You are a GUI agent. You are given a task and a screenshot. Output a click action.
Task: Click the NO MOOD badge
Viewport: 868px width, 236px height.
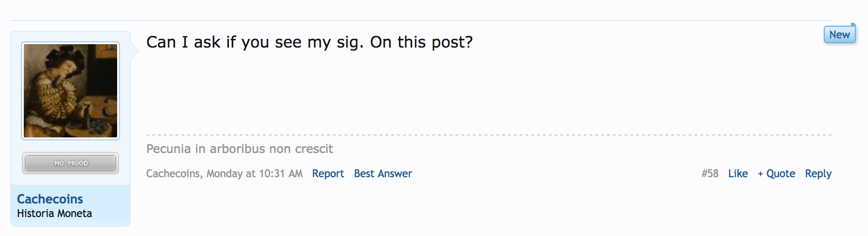pos(70,163)
